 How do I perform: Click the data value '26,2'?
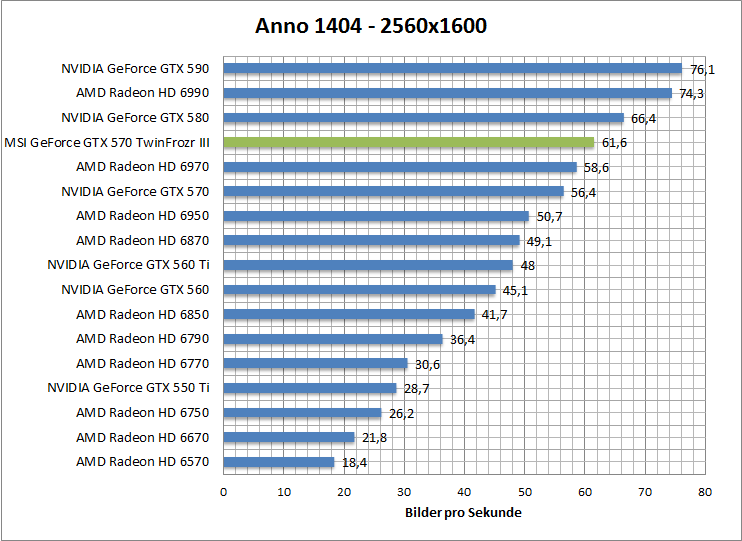point(401,414)
